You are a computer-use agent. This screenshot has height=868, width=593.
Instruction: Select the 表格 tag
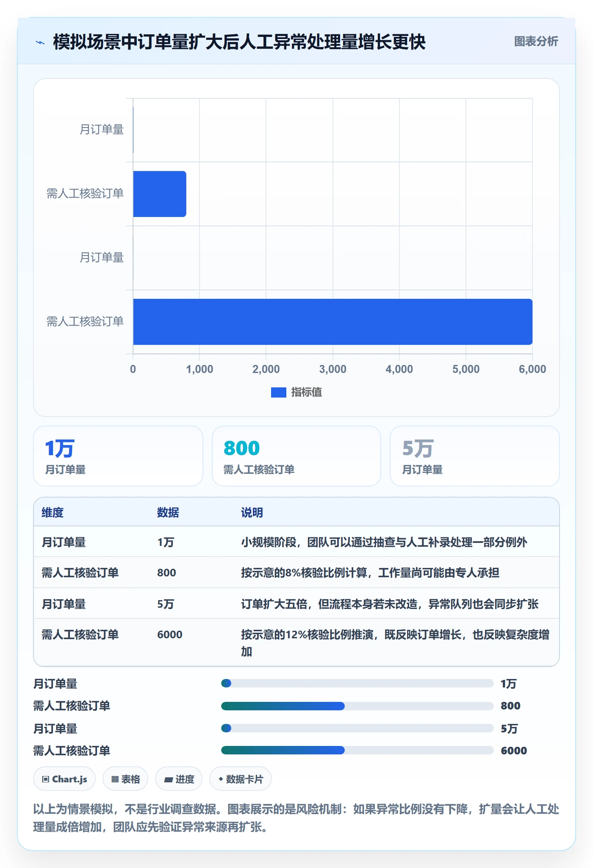125,779
